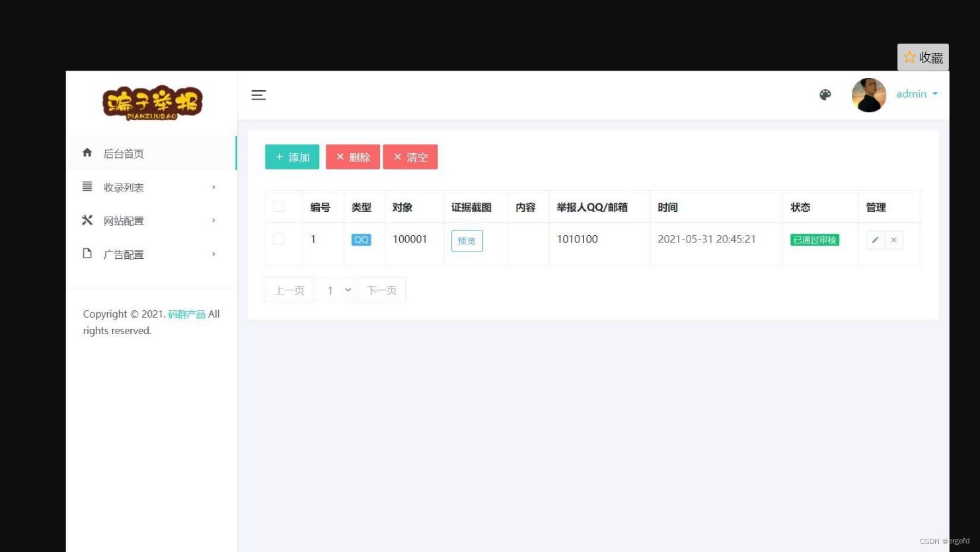Screen dimensions: 980x552
Task: Open the theme palette color picker
Action: [x=825, y=94]
